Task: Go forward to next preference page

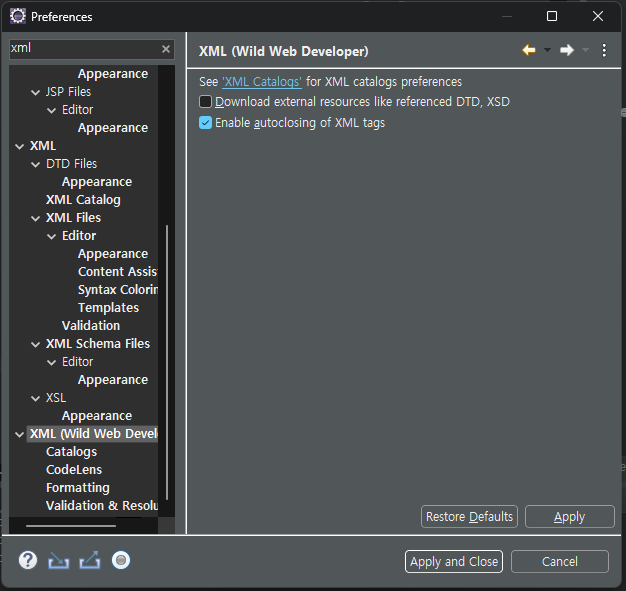Action: click(x=567, y=50)
